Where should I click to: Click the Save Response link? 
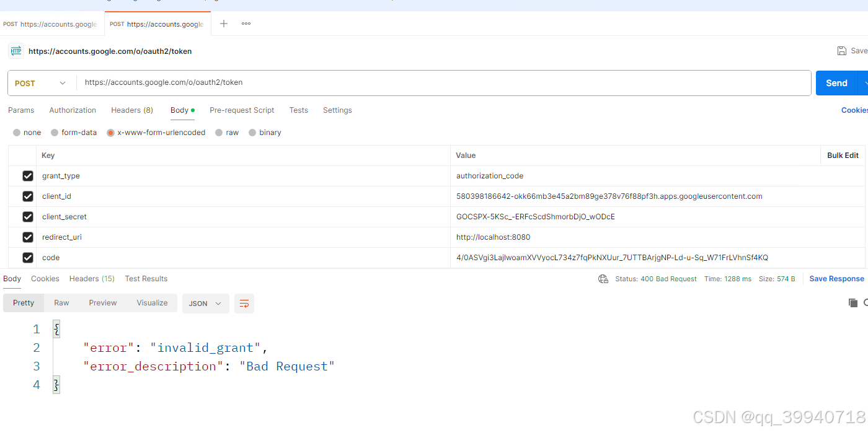pyautogui.click(x=836, y=279)
